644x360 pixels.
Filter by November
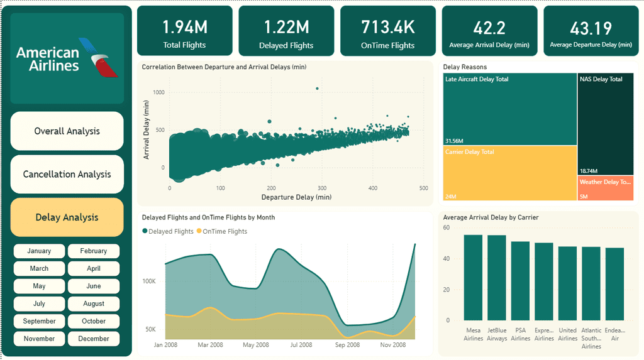click(x=39, y=339)
